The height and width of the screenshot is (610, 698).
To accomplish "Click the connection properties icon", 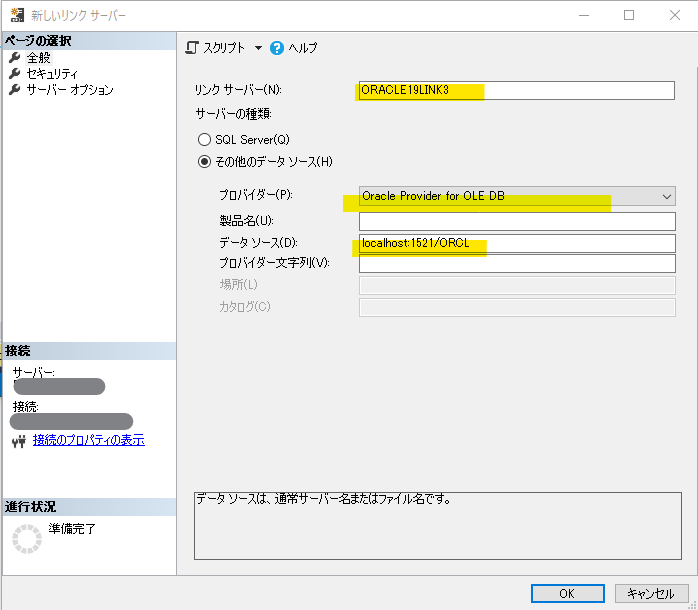I will [18, 441].
